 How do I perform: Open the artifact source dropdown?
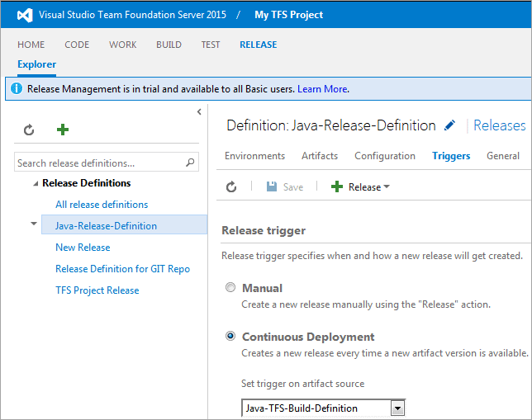click(x=397, y=408)
